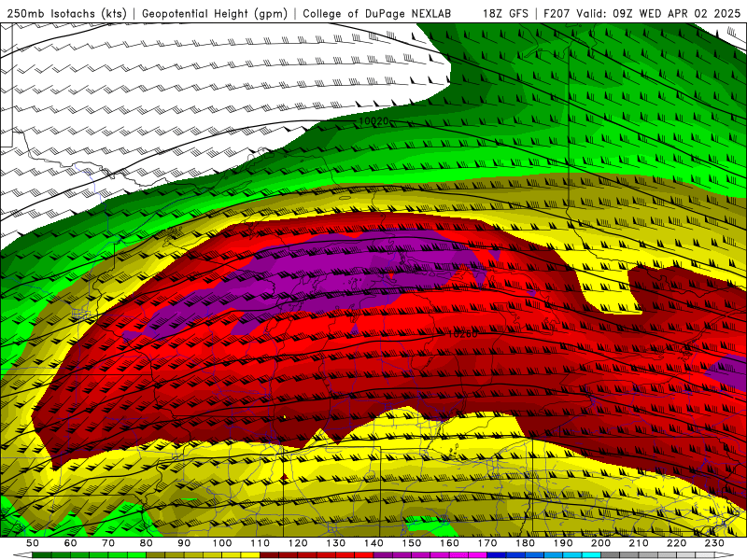Select the dark gray swatch starting at 200
Image resolution: width=747 pixels, height=560 pixels.
click(611, 555)
